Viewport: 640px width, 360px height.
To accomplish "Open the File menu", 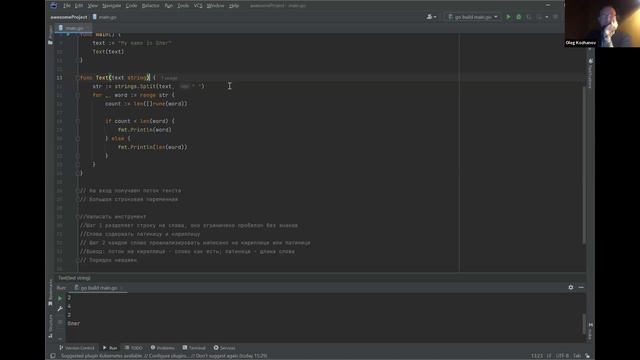I will (67, 6).
